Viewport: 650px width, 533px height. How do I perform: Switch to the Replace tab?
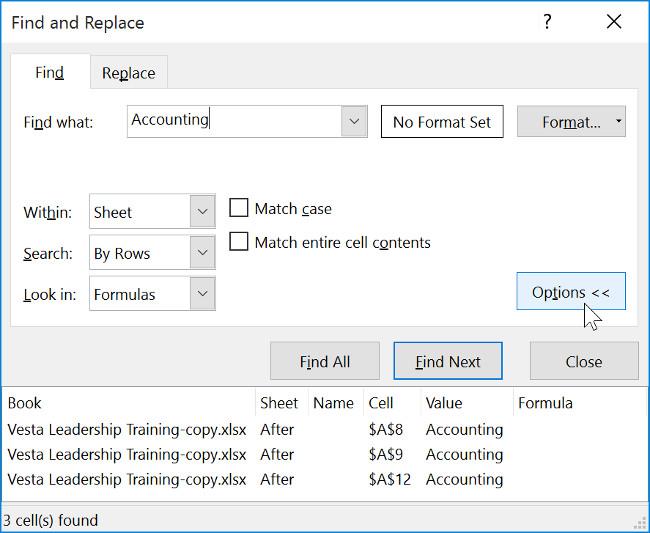[x=129, y=73]
